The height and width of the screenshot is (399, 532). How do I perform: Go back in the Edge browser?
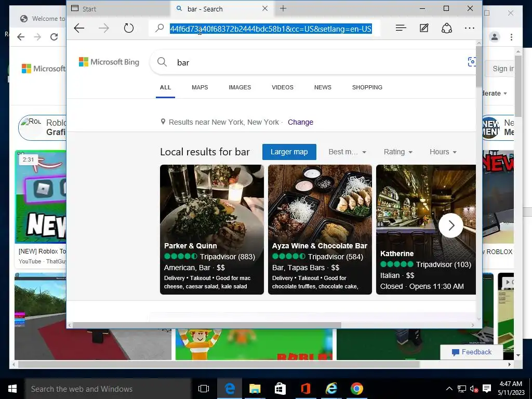(79, 28)
